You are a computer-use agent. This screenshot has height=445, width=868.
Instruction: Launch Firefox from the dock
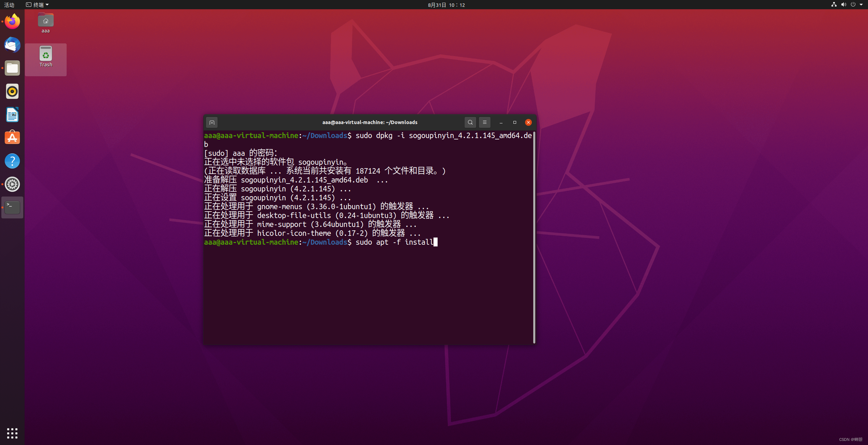click(x=12, y=22)
